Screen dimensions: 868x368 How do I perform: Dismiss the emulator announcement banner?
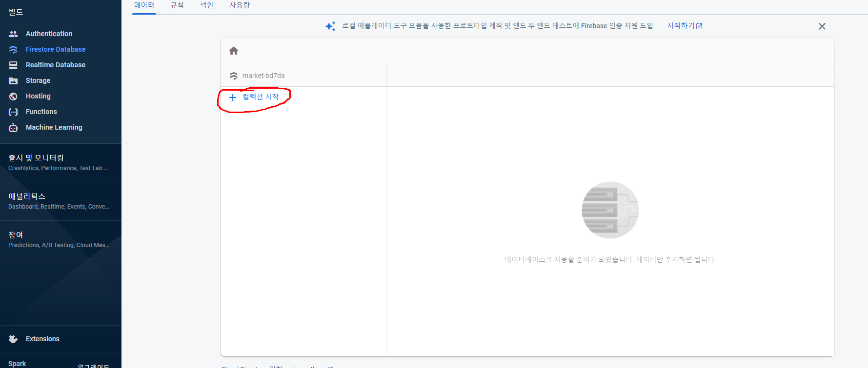822,26
